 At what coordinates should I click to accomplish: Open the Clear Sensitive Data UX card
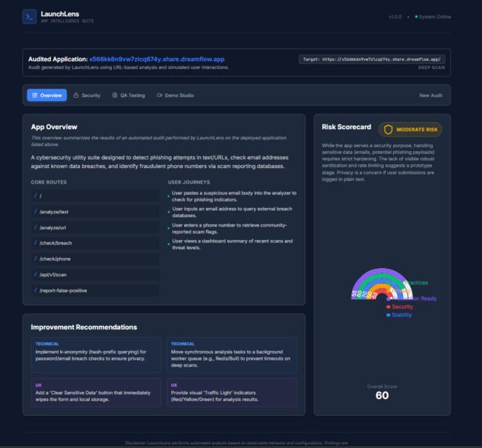tap(96, 392)
